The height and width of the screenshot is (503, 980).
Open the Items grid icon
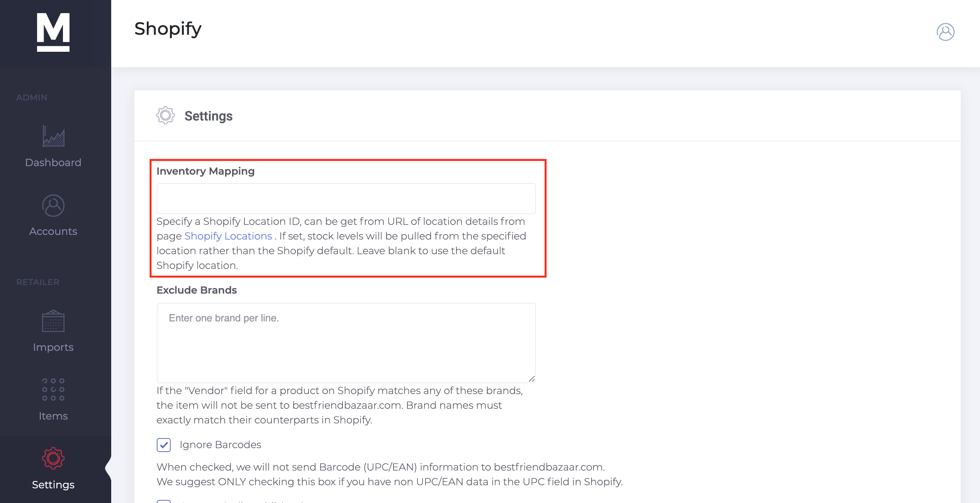(x=53, y=389)
